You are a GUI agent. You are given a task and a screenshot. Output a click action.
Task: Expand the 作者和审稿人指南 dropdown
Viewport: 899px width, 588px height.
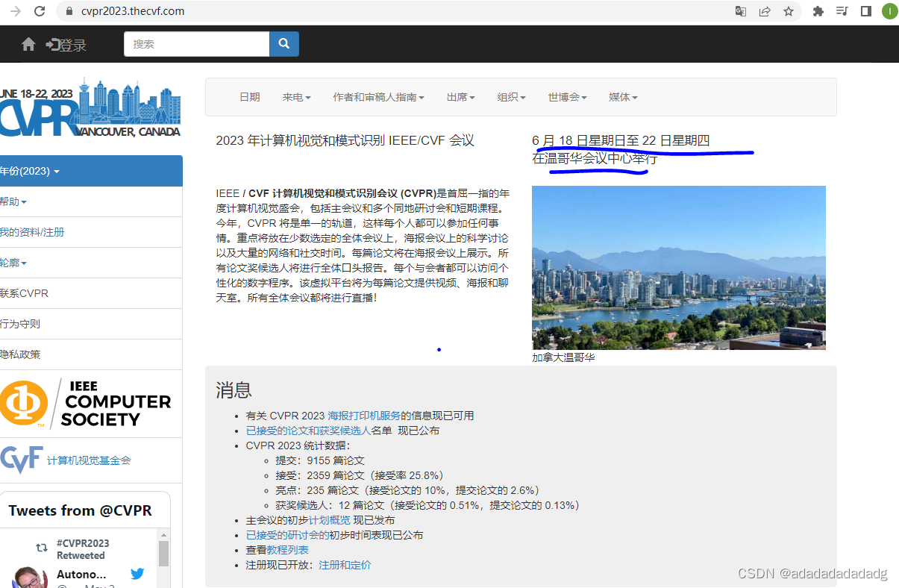pyautogui.click(x=378, y=97)
